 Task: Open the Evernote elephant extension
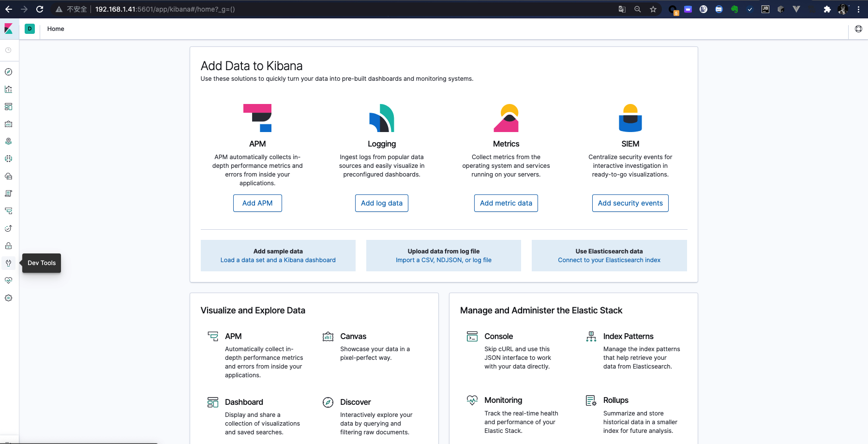click(734, 9)
